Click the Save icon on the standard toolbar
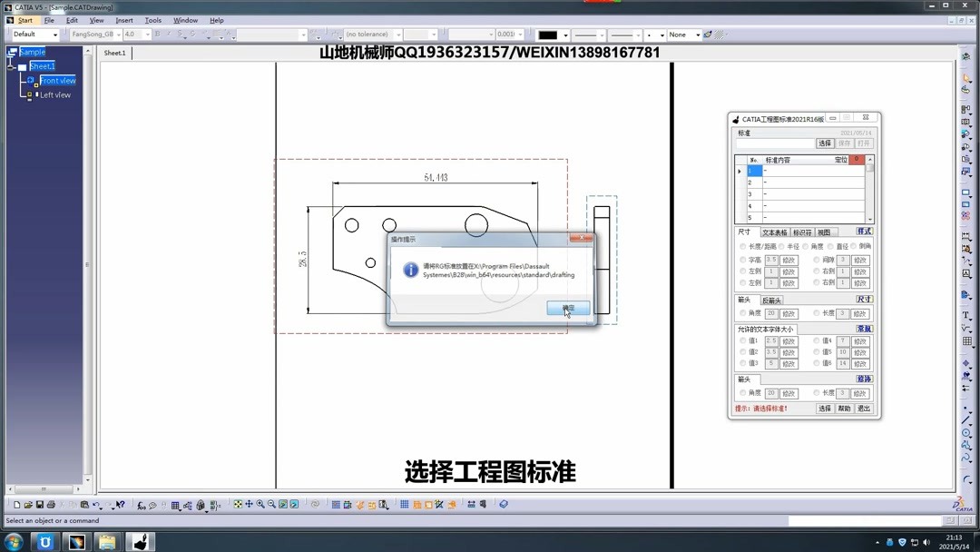The height and width of the screenshot is (552, 980). tap(39, 504)
